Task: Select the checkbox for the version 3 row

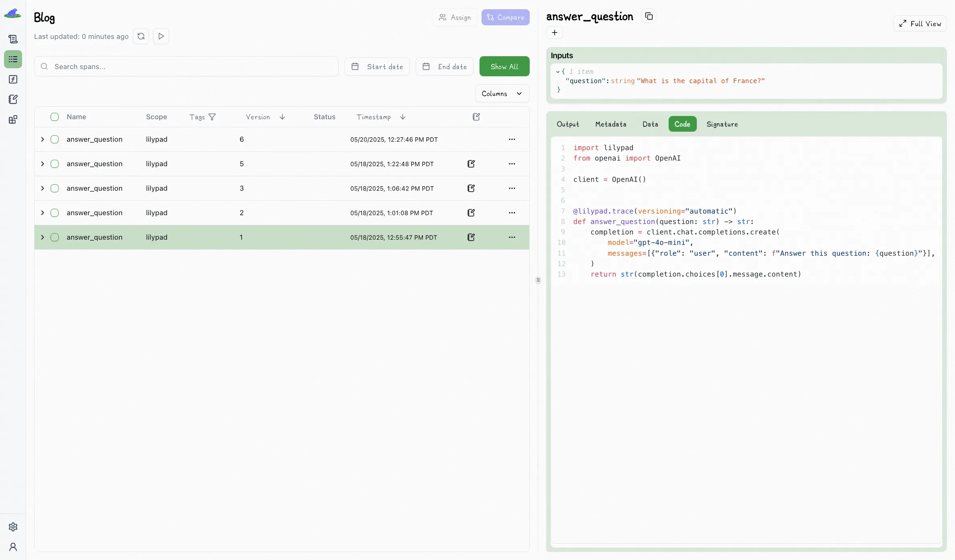Action: pyautogui.click(x=55, y=188)
